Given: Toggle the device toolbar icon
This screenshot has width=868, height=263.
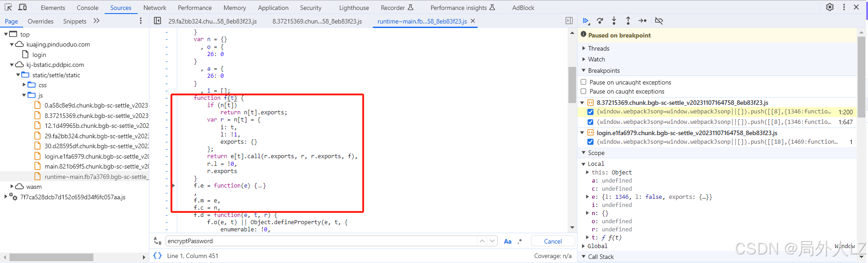Looking at the screenshot, I should [23, 7].
